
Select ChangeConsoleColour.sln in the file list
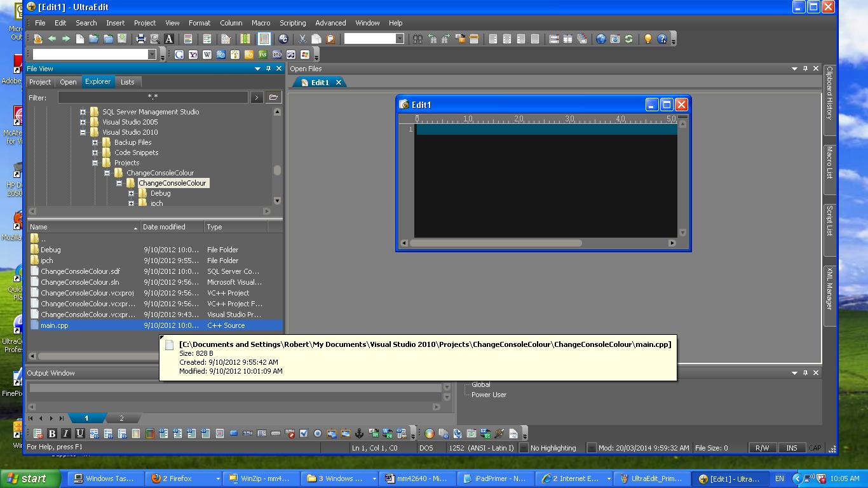point(80,282)
